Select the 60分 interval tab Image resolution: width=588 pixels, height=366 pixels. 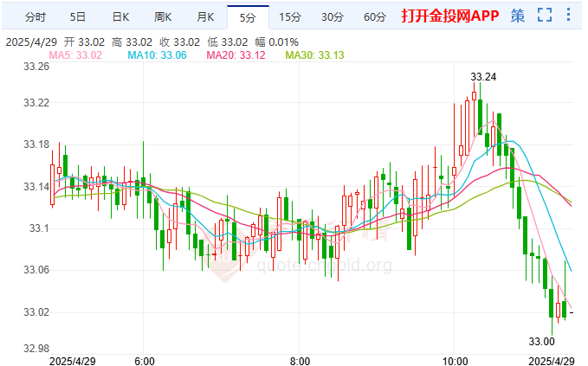tap(375, 16)
